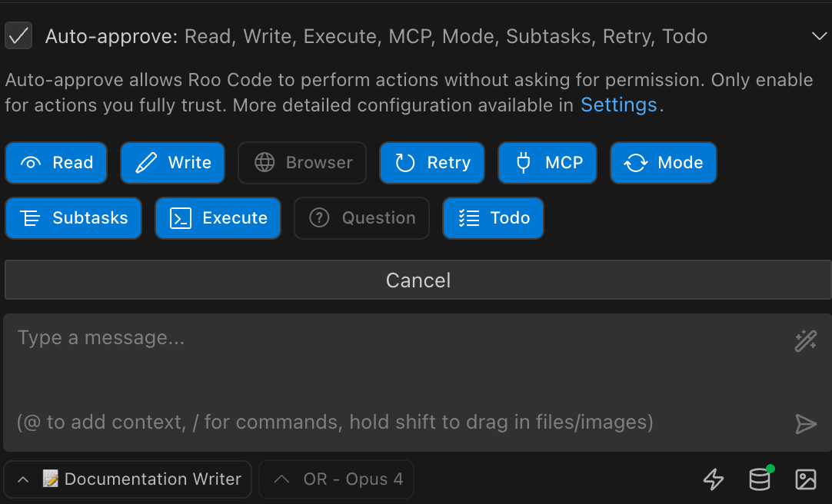
Task: Click the notepad icon beside Documentation Writer
Action: [51, 479]
